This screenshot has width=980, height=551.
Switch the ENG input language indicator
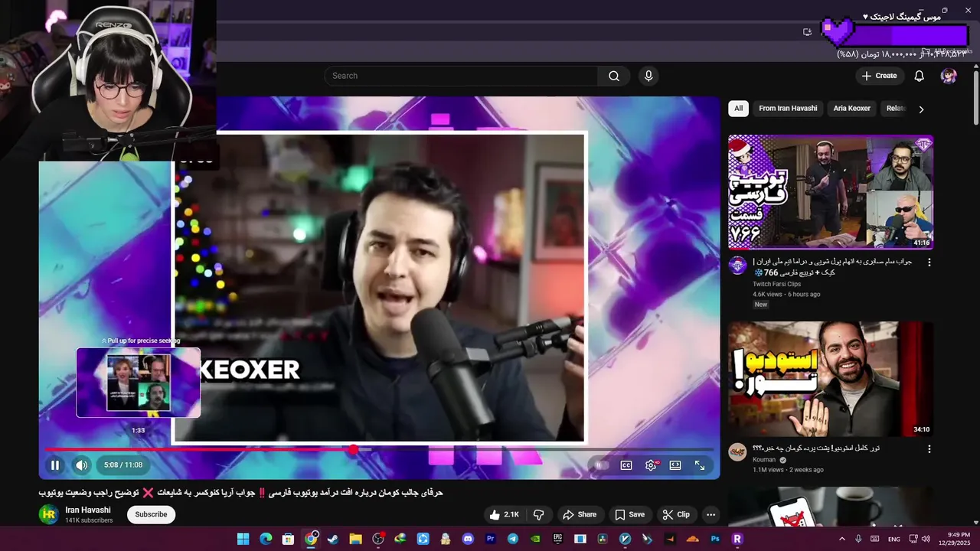point(894,539)
